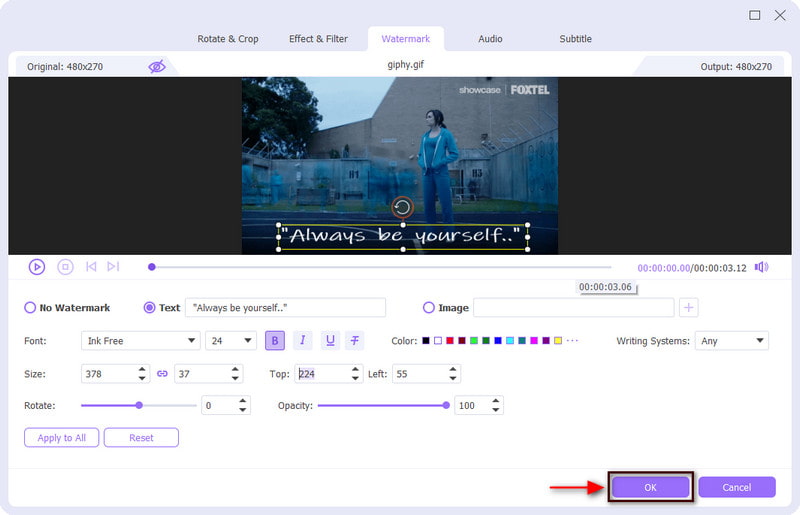Screen dimensions: 800x515
Task: Select the white color swatch
Action: 438,340
